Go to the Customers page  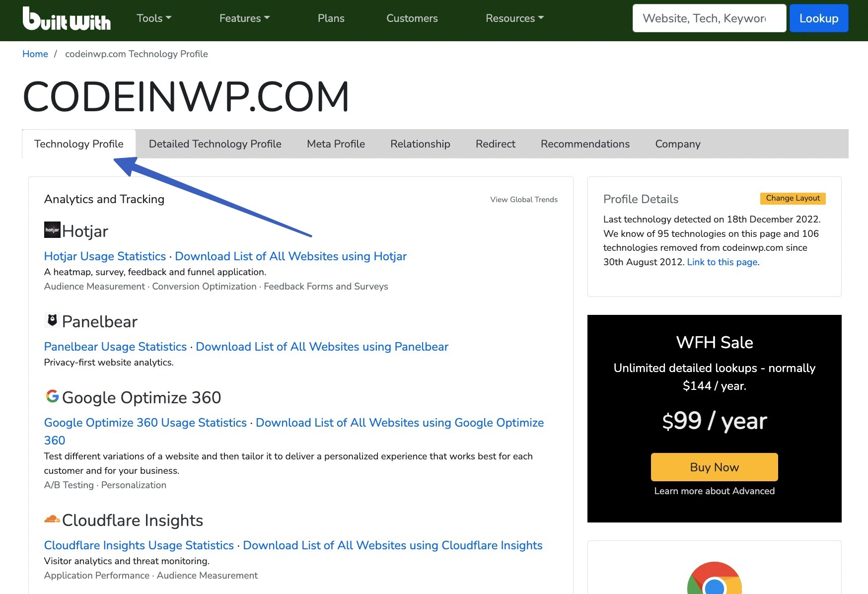point(412,18)
